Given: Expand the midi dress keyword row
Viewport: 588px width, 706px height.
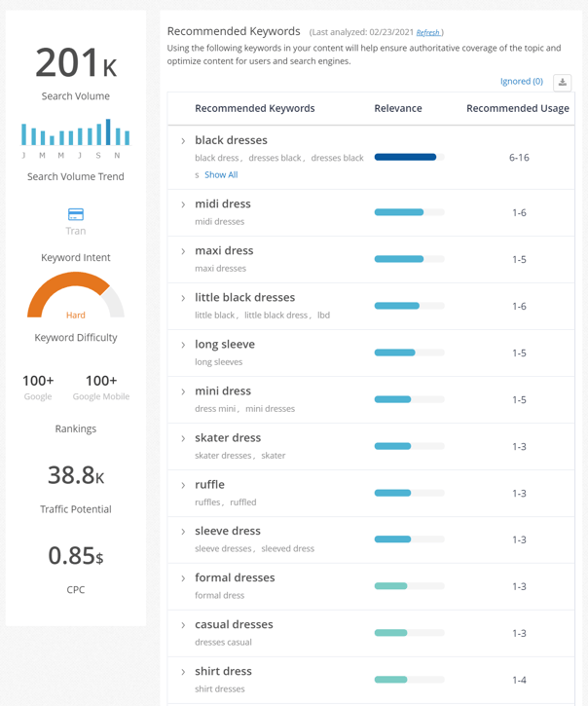Looking at the screenshot, I should pyautogui.click(x=183, y=204).
